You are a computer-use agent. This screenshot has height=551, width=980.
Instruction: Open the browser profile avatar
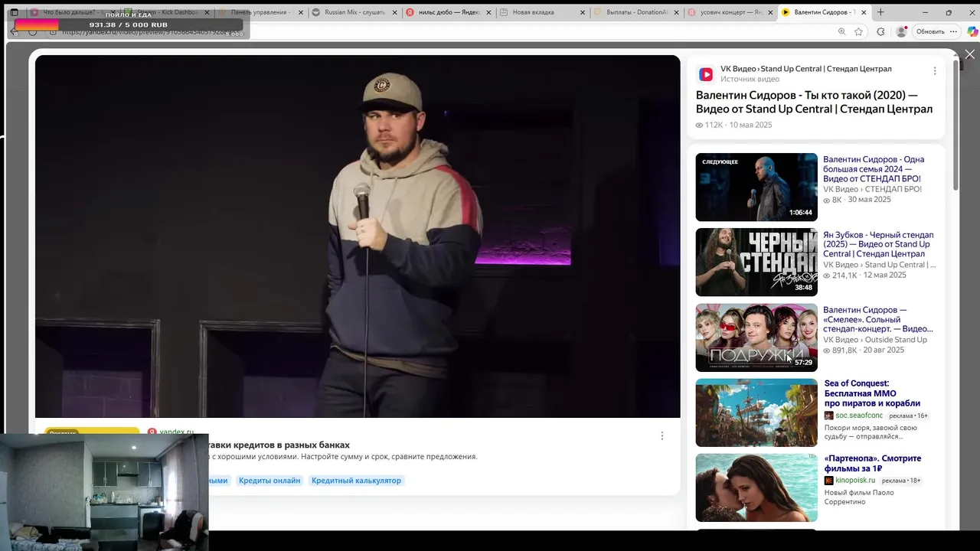(901, 31)
